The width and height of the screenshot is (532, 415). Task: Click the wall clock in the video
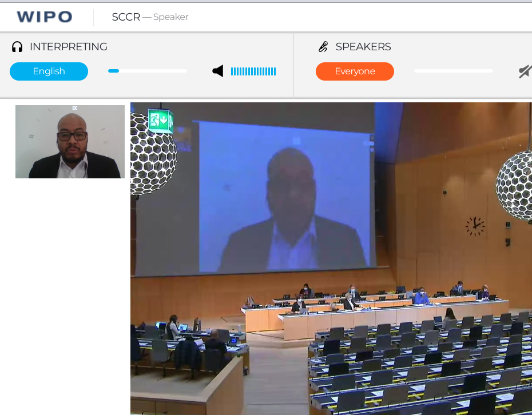pos(475,226)
